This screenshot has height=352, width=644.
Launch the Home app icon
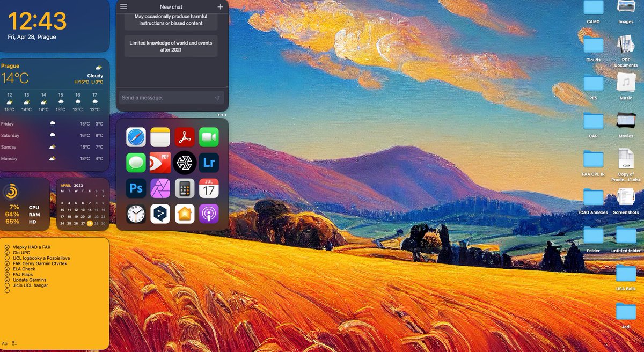point(185,214)
